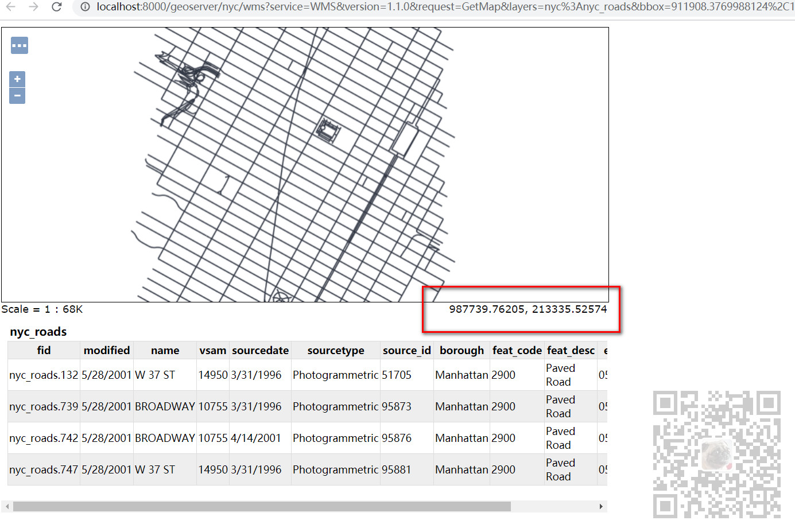Click the cell 'nyc_roads.747'
The image size is (795, 532).
pyautogui.click(x=44, y=470)
